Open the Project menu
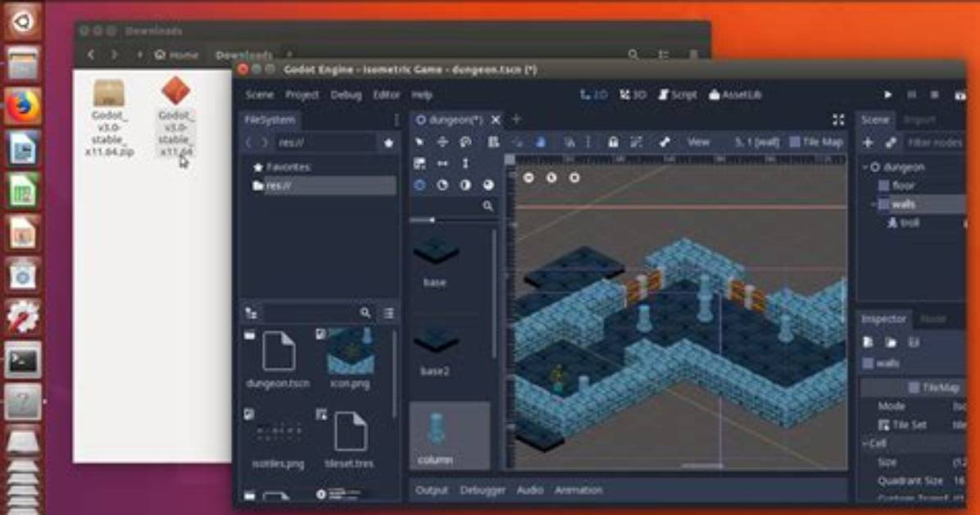The image size is (980, 515). tap(302, 94)
